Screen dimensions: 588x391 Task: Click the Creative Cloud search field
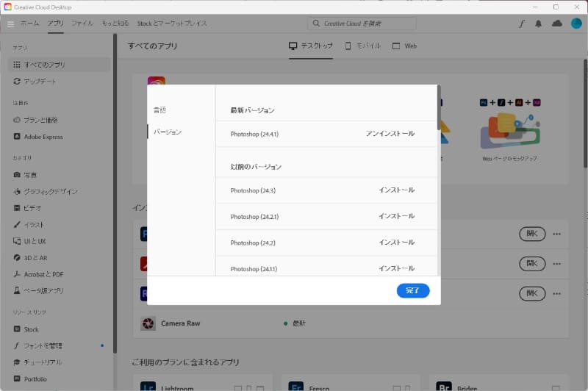(x=362, y=24)
